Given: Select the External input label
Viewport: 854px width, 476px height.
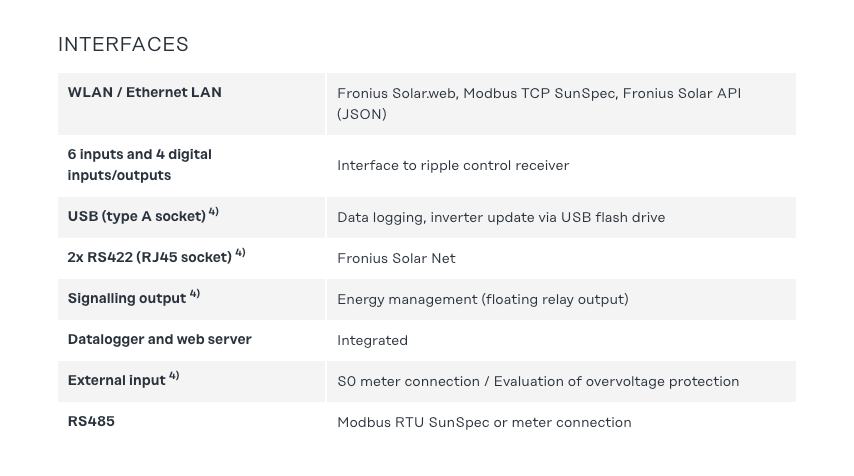Looking at the screenshot, I should 117,380.
